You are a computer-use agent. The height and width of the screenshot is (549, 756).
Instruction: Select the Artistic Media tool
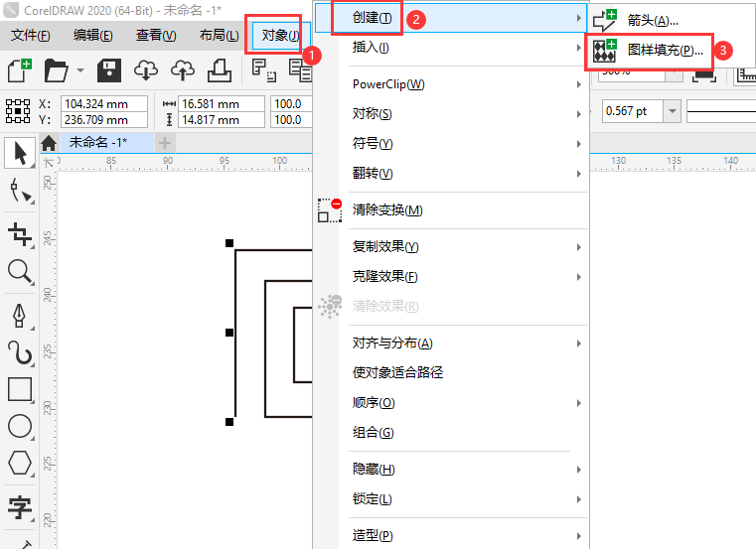(19, 352)
